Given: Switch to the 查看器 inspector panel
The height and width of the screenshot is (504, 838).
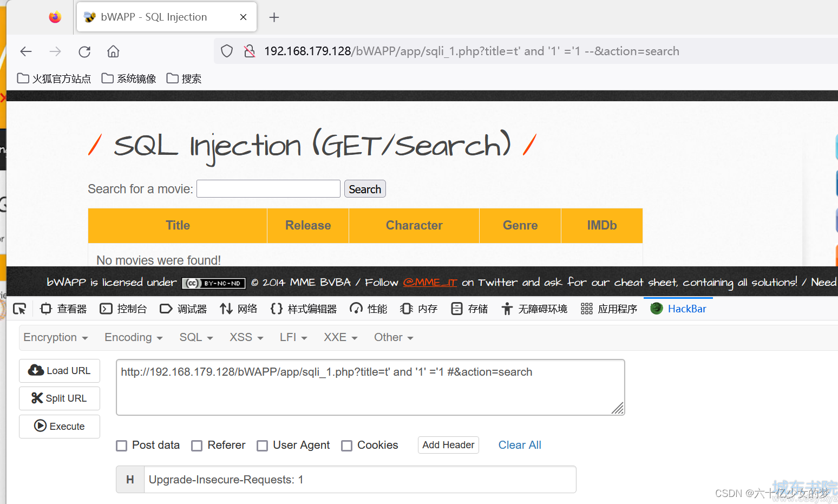Looking at the screenshot, I should point(63,309).
